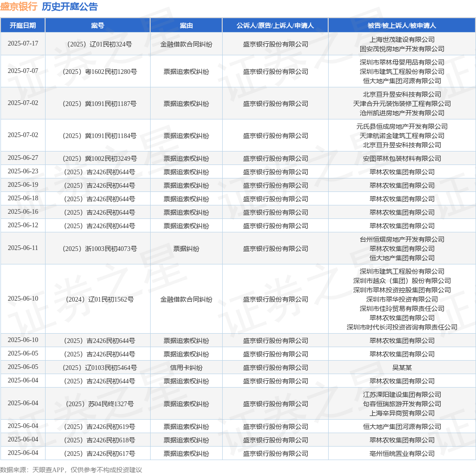Click the 被告/被上诉人/被申请人 header
Viewport: 476px width, 474px height.
pyautogui.click(x=402, y=26)
